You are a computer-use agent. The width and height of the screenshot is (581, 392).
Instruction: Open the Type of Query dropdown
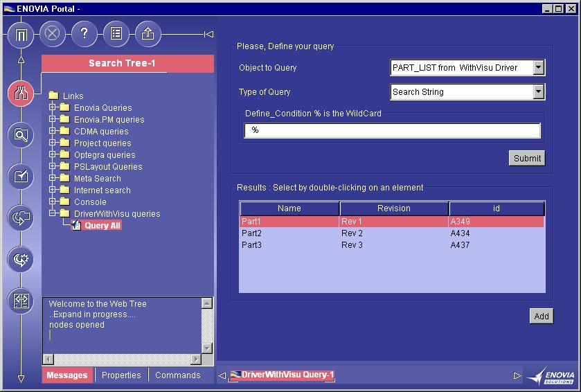pyautogui.click(x=539, y=91)
